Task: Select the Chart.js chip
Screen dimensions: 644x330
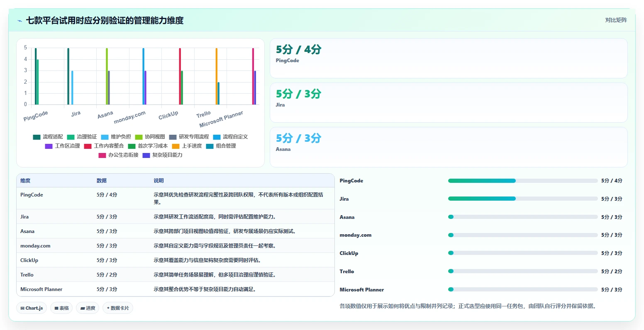Action: tap(32, 308)
